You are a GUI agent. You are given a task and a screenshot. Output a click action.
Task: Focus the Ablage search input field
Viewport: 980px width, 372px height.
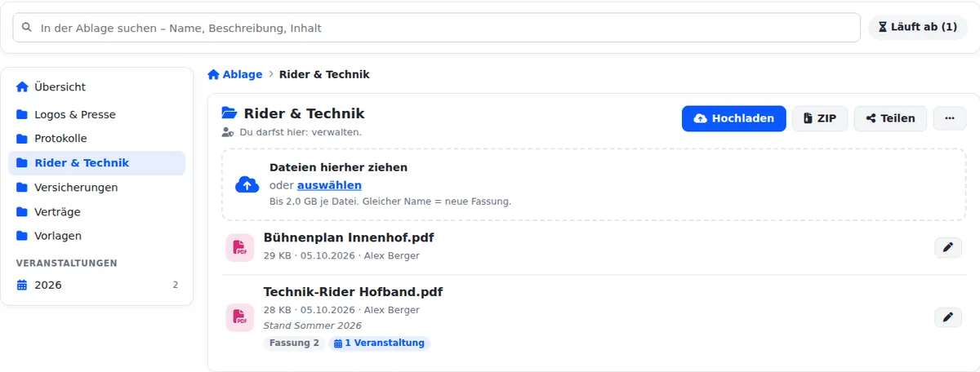click(x=437, y=27)
